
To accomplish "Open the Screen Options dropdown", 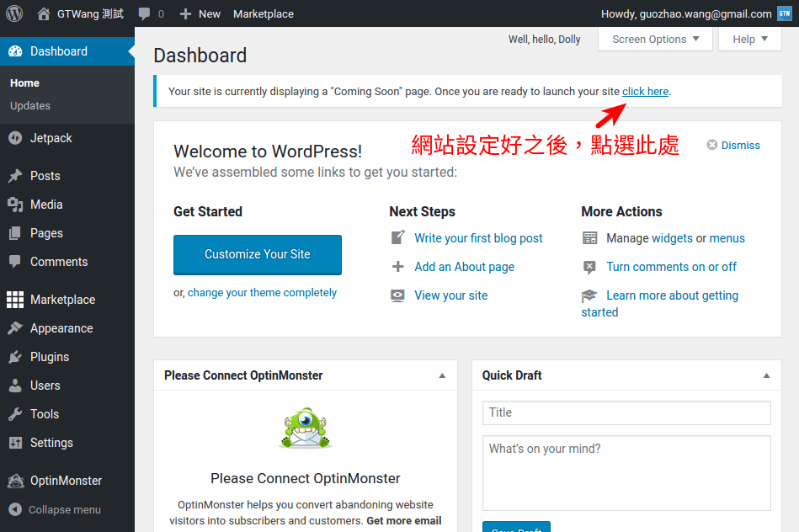I will [x=655, y=39].
